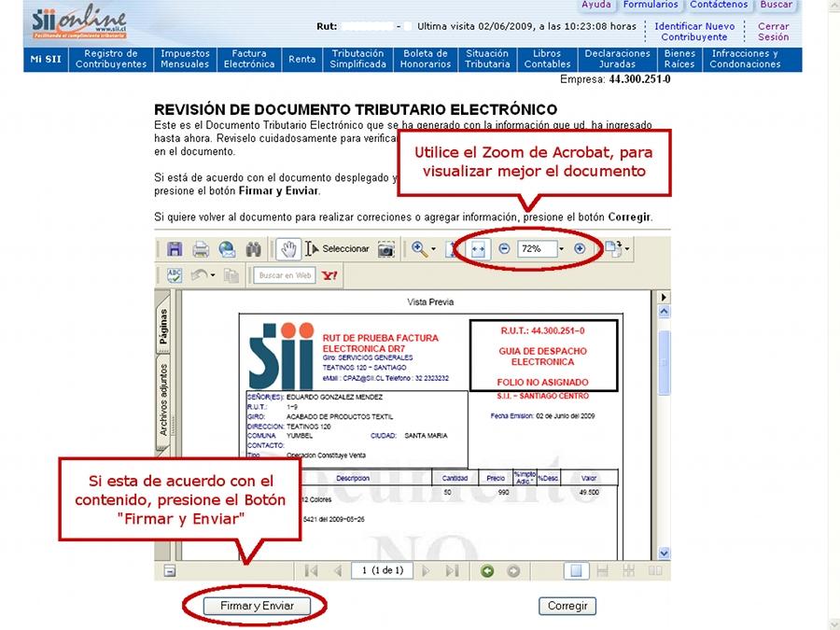Click the email globe envelope icon
The width and height of the screenshot is (840, 630).
227,249
